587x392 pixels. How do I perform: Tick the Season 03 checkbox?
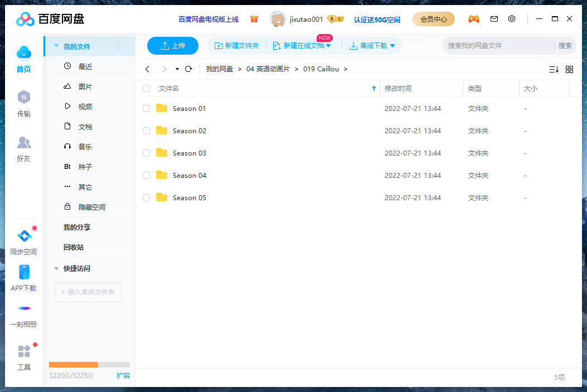[x=147, y=153]
